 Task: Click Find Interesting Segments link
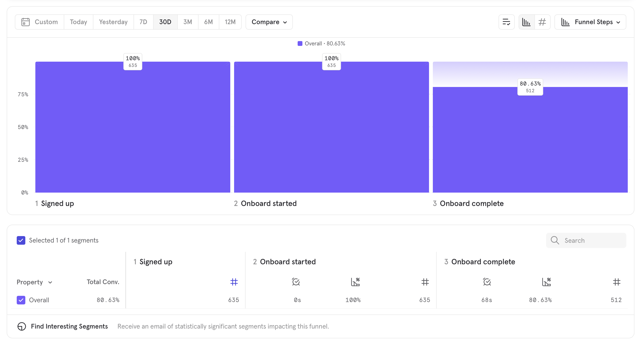(x=69, y=326)
